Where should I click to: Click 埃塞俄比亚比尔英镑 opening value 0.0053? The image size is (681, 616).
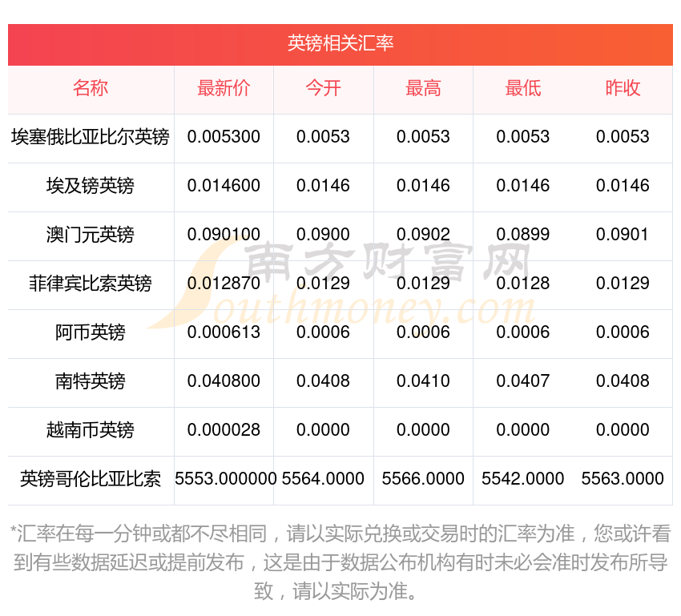[323, 137]
